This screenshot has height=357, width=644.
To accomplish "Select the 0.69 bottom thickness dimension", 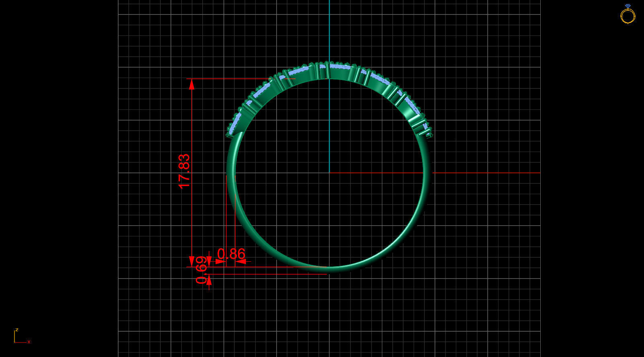I will 201,270.
